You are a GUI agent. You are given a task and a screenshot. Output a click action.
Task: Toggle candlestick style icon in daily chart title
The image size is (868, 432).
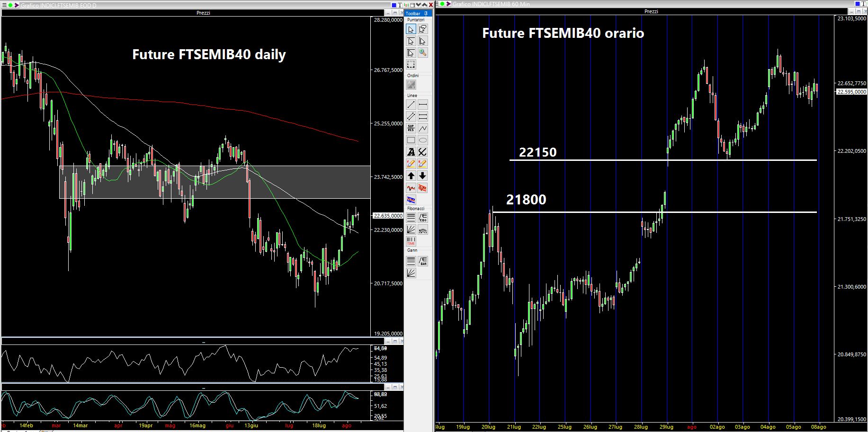tap(406, 5)
